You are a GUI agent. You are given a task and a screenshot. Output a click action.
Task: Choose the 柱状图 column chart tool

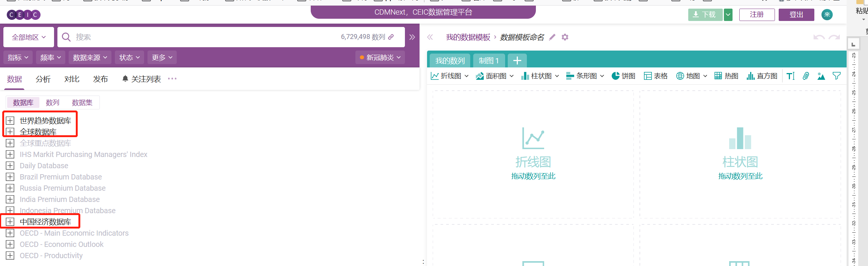click(x=540, y=76)
